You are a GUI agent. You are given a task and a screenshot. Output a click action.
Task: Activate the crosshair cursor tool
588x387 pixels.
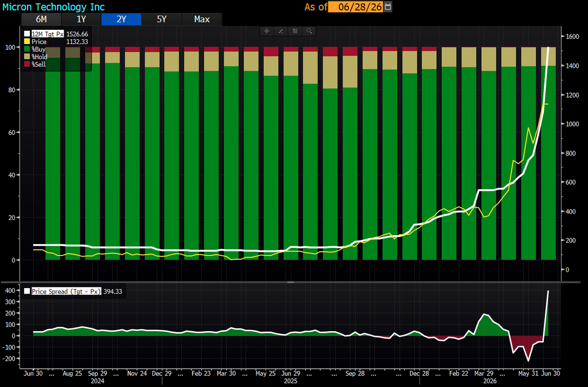[x=267, y=31]
